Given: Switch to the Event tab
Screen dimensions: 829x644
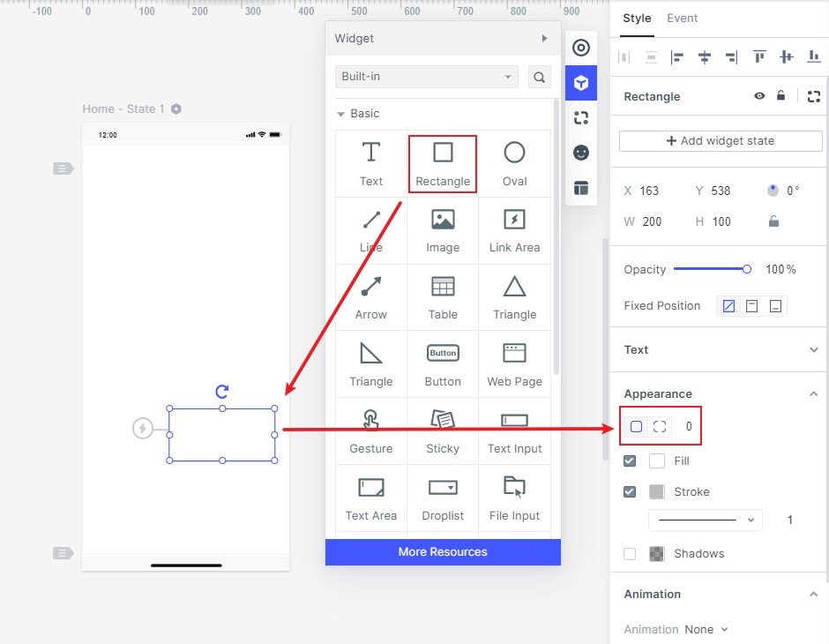Looking at the screenshot, I should [682, 19].
